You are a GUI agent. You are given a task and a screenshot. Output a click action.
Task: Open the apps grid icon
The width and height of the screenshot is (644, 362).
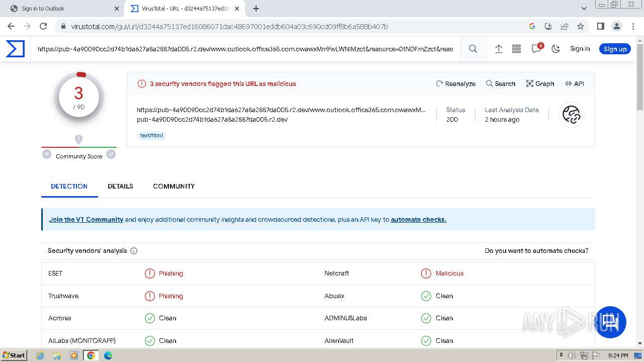click(517, 49)
